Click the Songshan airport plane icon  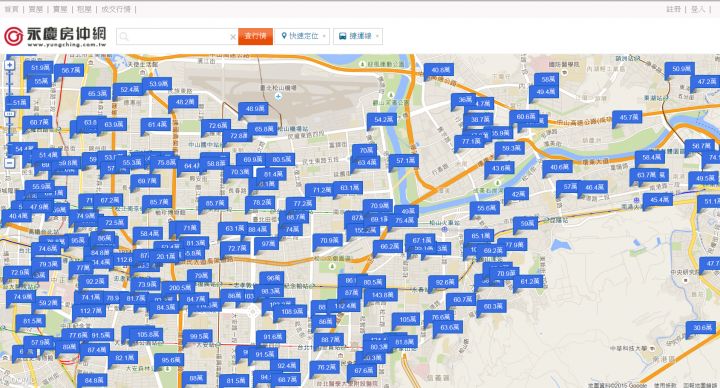(278, 96)
